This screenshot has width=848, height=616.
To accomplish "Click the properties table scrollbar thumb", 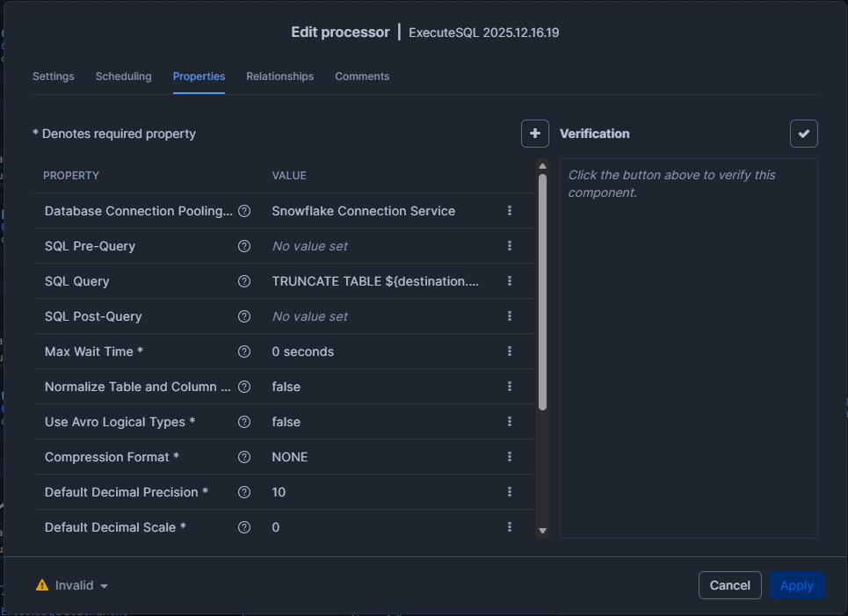I will [542, 292].
